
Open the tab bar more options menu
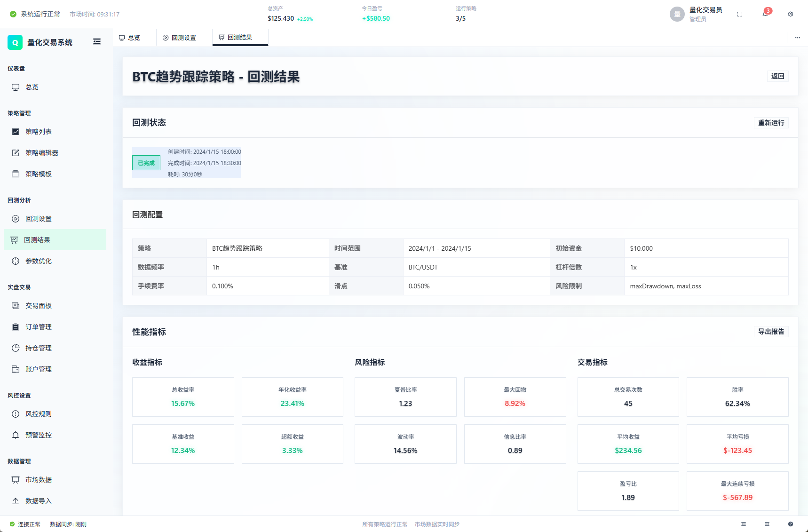797,38
